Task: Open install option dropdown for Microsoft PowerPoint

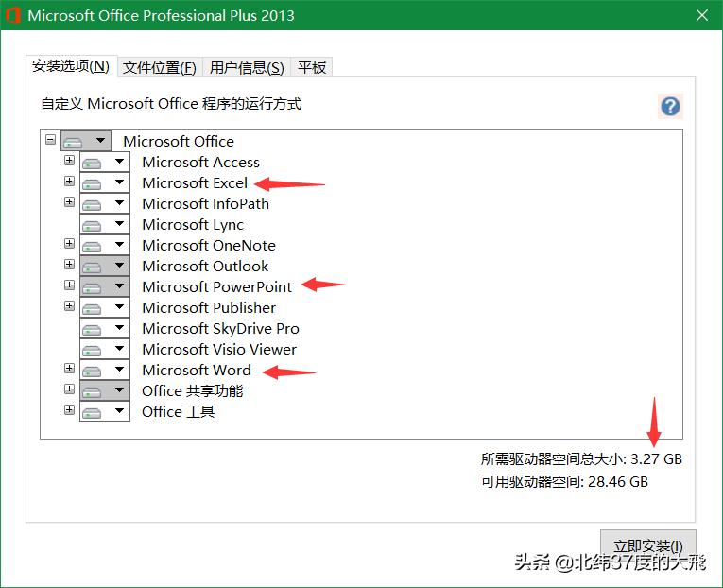Action: point(105,286)
